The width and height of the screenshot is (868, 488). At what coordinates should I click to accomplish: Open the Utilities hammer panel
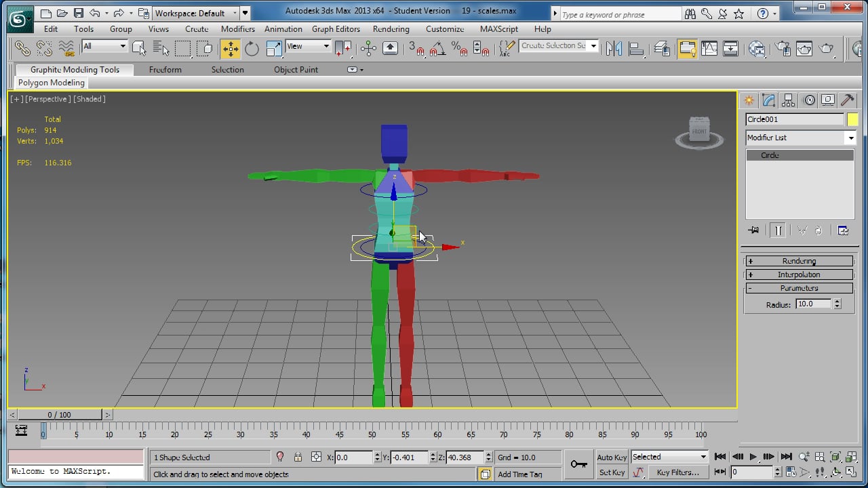[847, 100]
